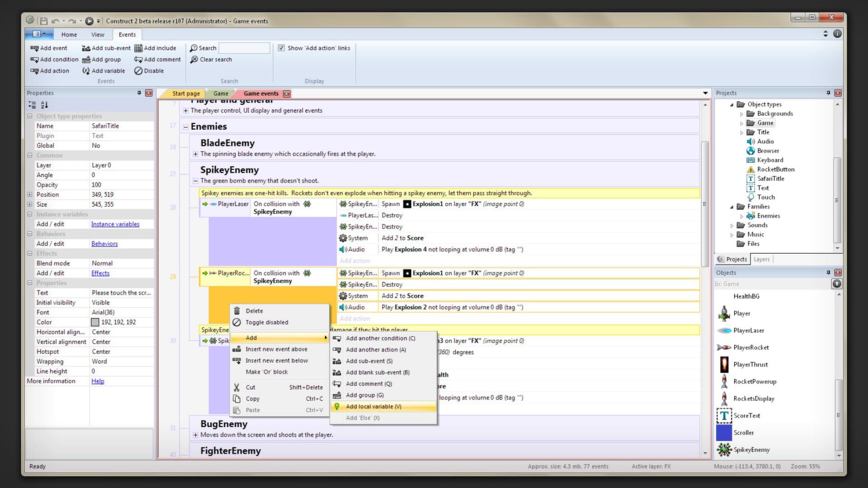868x488 pixels.
Task: Click the Add variable ribbon icon
Action: tap(86, 70)
